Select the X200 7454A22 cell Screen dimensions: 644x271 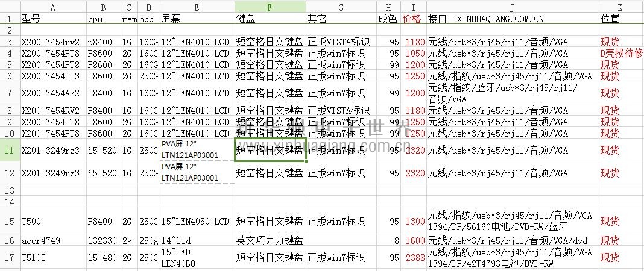coord(53,93)
